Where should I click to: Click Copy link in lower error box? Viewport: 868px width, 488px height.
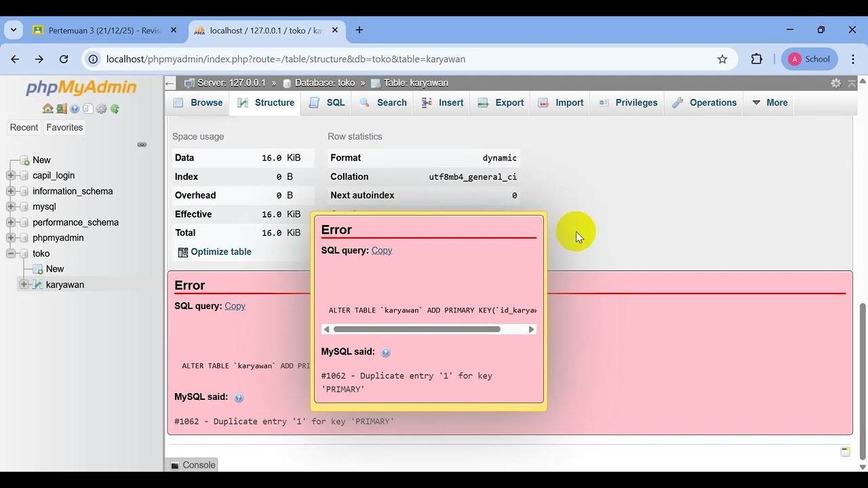coord(235,306)
